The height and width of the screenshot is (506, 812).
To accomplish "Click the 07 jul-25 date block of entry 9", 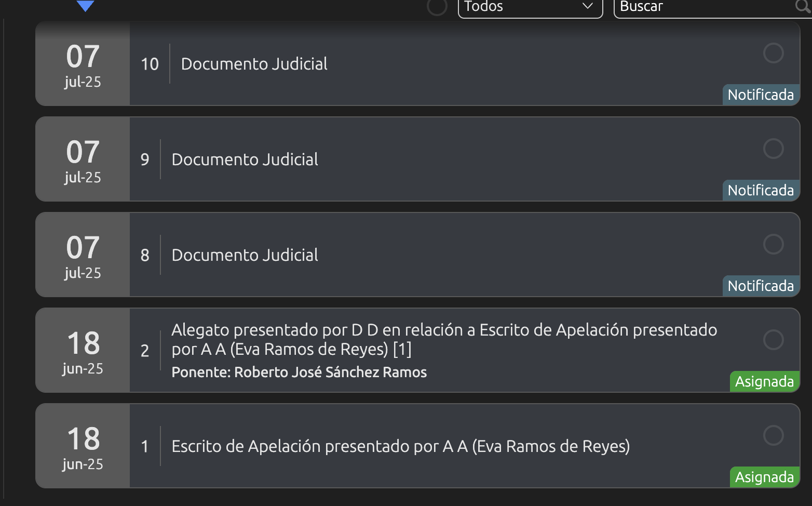I will coord(83,159).
